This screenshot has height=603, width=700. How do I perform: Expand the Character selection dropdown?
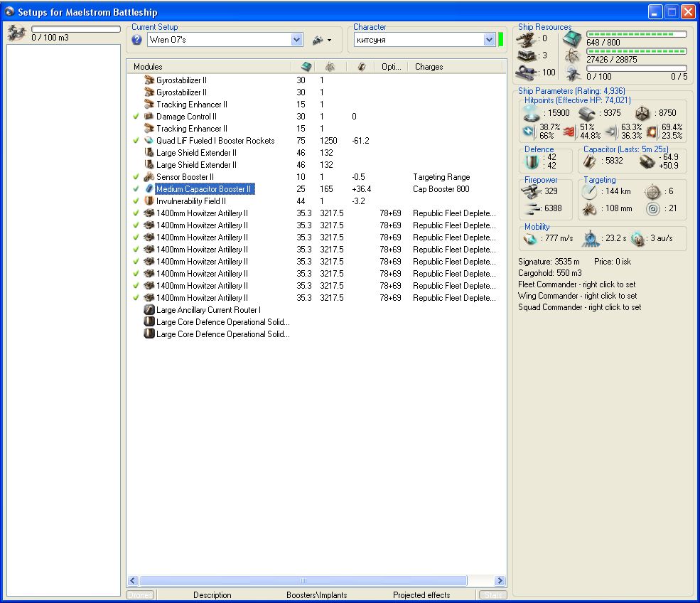489,41
